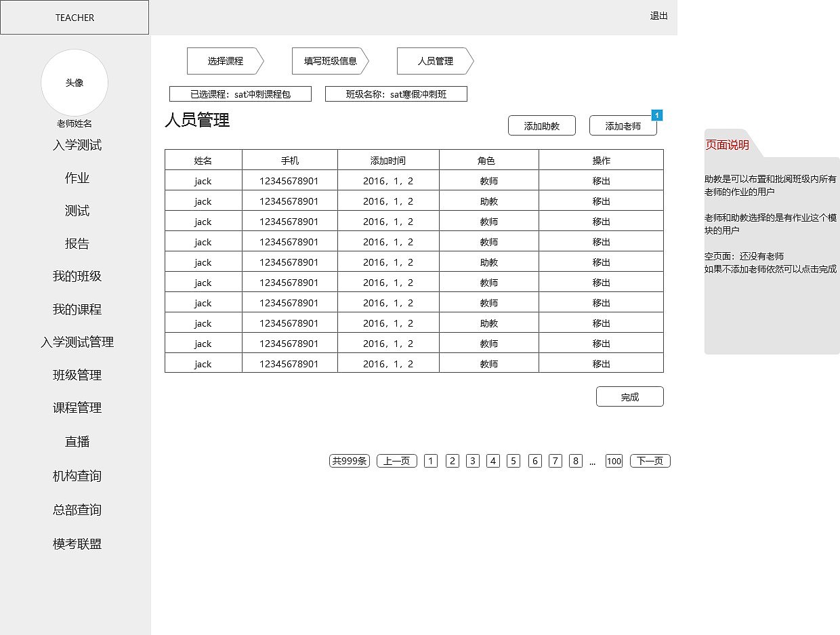Click the 添加老师 button
Image resolution: width=840 pixels, height=635 pixels.
(x=623, y=125)
